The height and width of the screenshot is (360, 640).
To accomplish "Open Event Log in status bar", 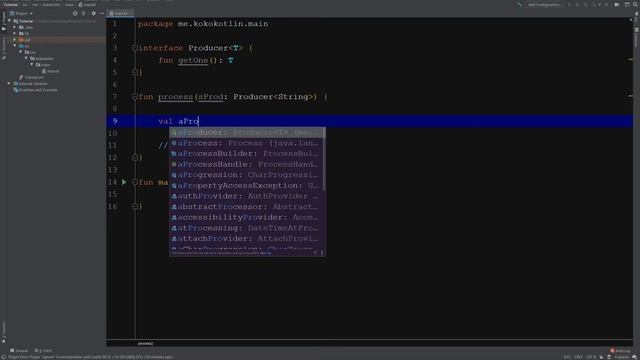I will (x=620, y=350).
